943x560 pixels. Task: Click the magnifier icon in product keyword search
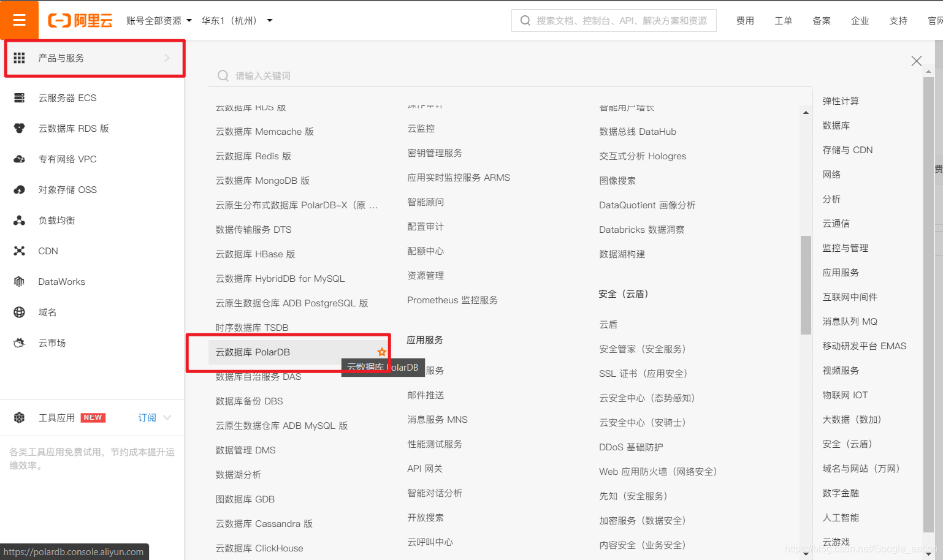coord(223,76)
